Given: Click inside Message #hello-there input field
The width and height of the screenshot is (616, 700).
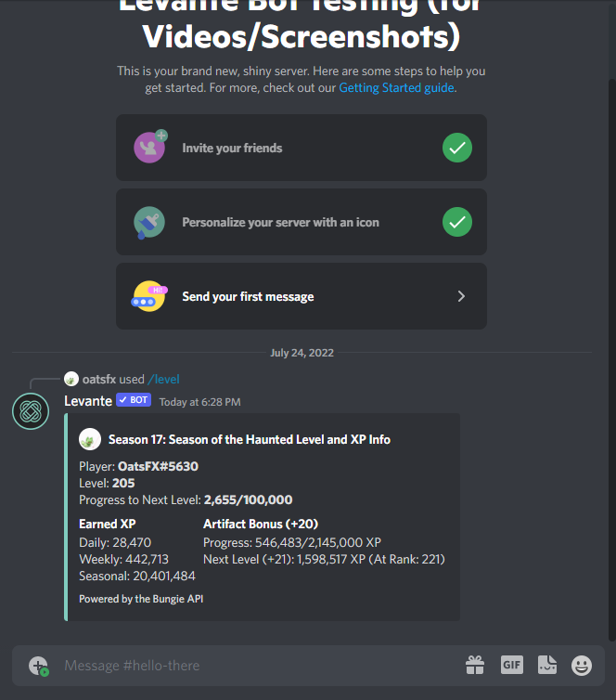Looking at the screenshot, I should [259, 666].
